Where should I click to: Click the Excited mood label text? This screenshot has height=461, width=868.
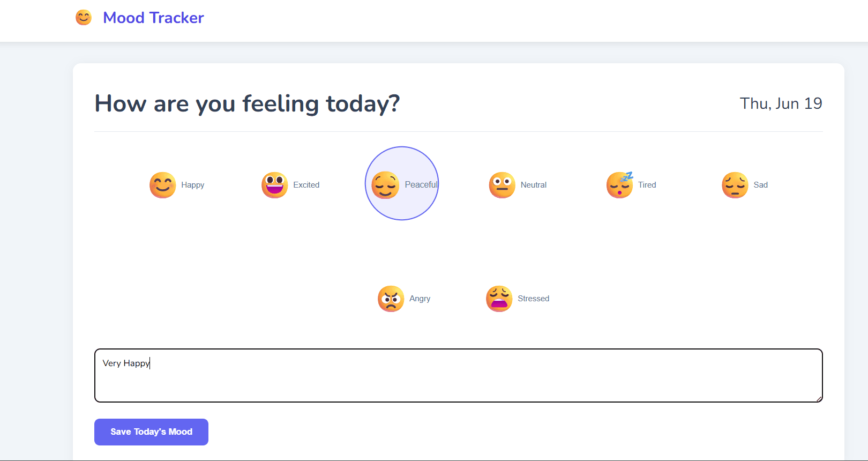306,185
